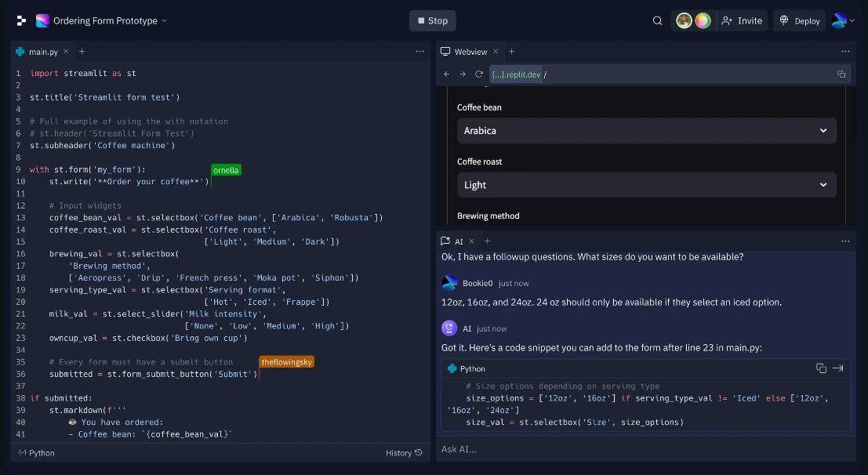Click the Python language indicator in status bar
Viewport: 868px width, 475px height.
[37, 453]
